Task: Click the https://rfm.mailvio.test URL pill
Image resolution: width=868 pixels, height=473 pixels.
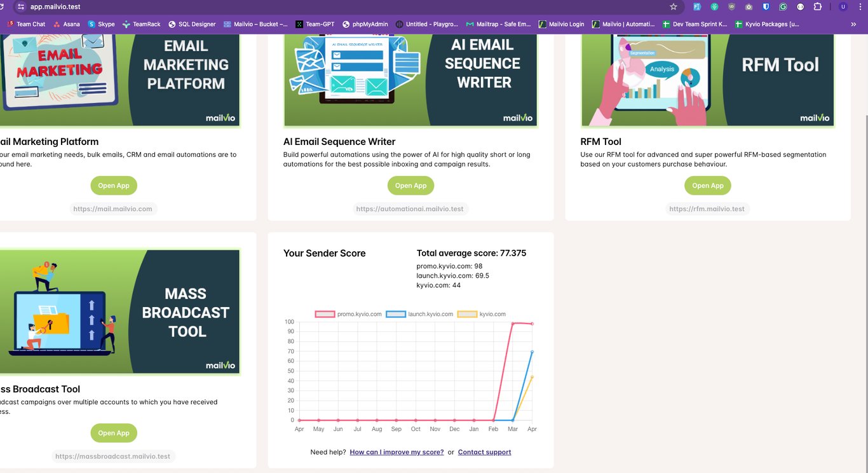Action: pyautogui.click(x=707, y=209)
